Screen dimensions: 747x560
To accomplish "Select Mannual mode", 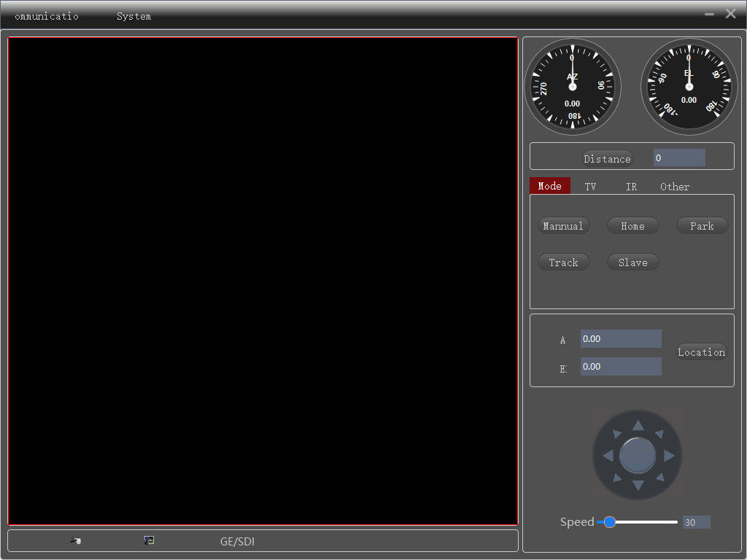I will pyautogui.click(x=563, y=226).
